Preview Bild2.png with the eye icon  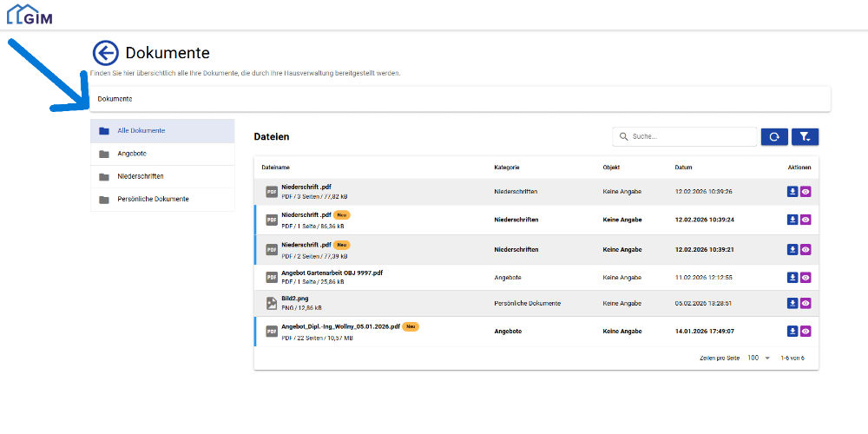pos(806,303)
